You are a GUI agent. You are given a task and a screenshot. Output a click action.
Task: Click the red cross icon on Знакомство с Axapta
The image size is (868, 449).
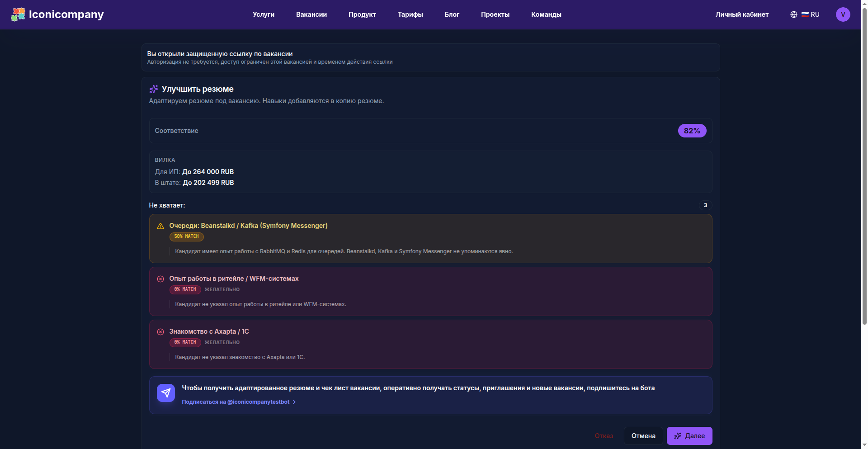coord(160,332)
